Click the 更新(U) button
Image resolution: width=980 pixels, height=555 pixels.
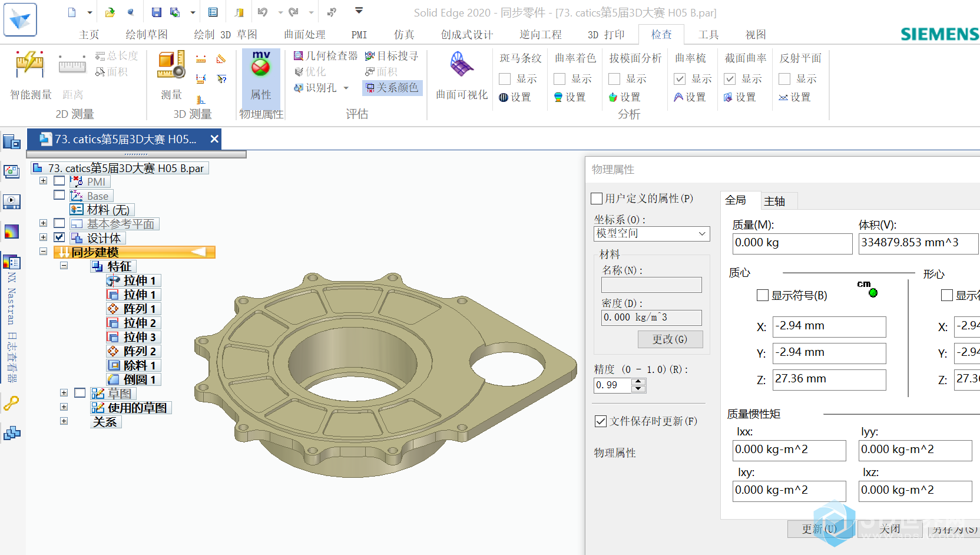coord(819,529)
